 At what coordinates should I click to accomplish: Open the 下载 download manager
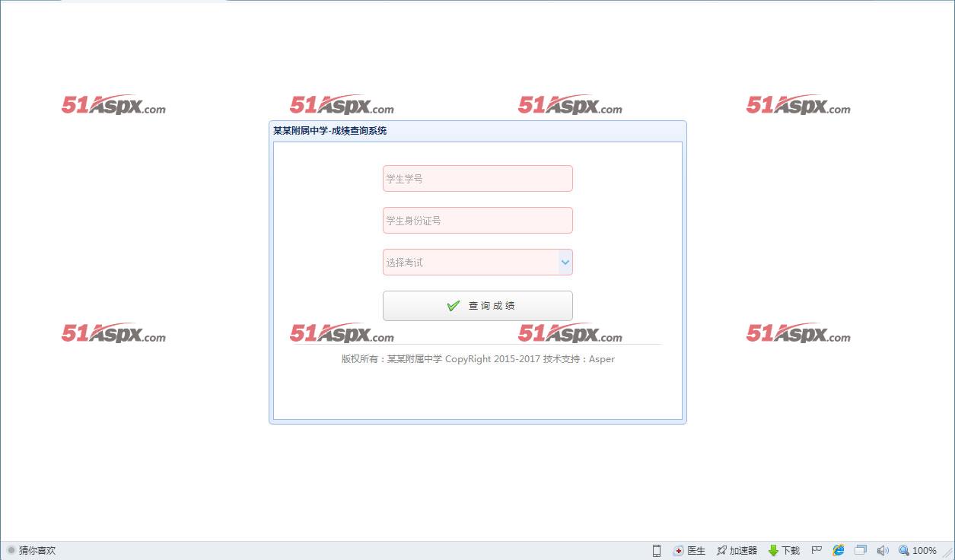coord(784,551)
